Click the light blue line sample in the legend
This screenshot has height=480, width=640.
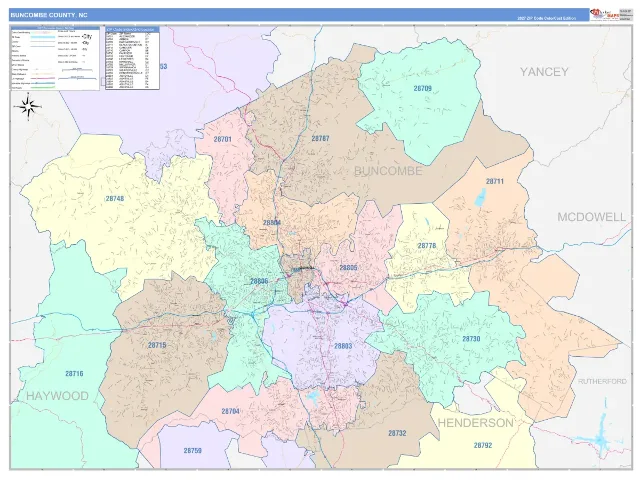(42, 37)
